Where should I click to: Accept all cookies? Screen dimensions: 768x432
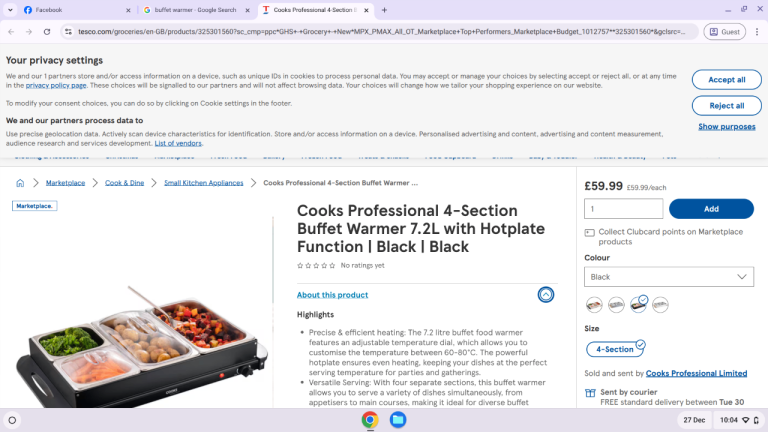pyautogui.click(x=726, y=79)
